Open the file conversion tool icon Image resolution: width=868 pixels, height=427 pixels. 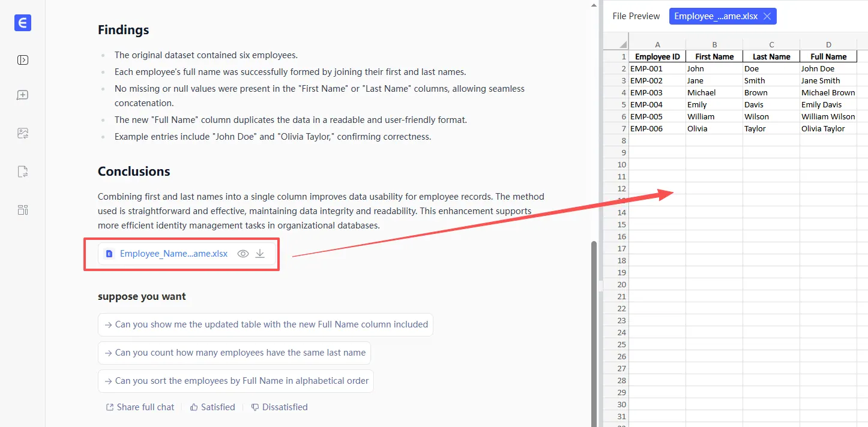click(23, 172)
